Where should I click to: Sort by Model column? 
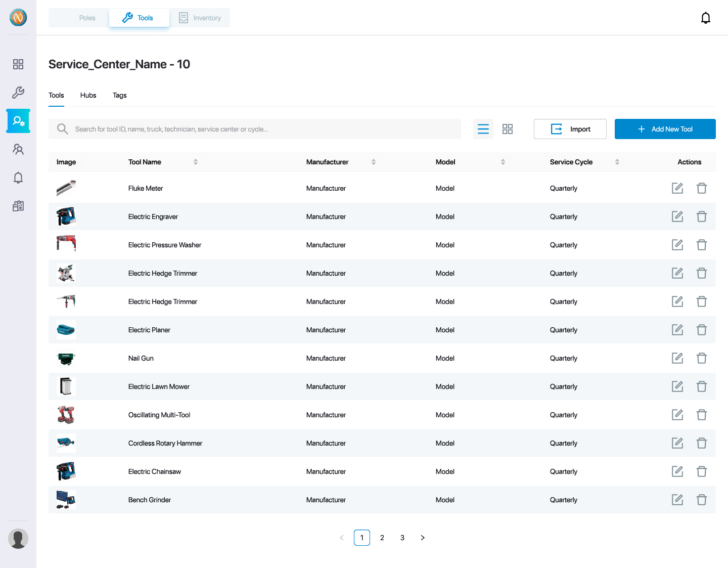tap(503, 162)
